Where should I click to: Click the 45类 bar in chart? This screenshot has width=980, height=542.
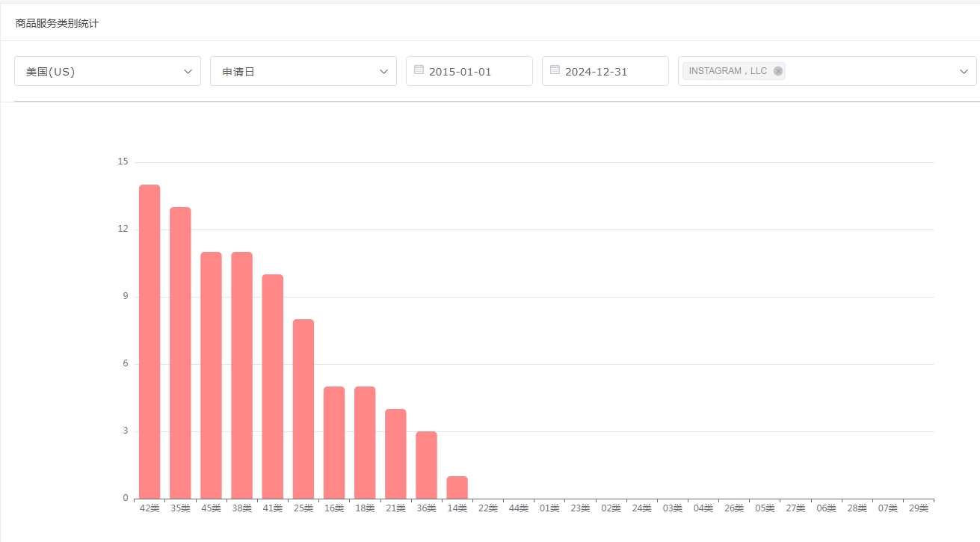211,375
